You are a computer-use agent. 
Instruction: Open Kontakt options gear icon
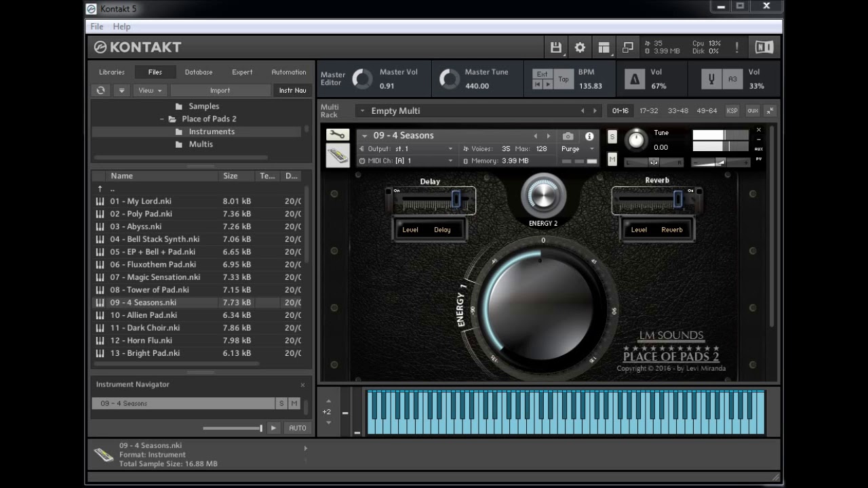(580, 47)
